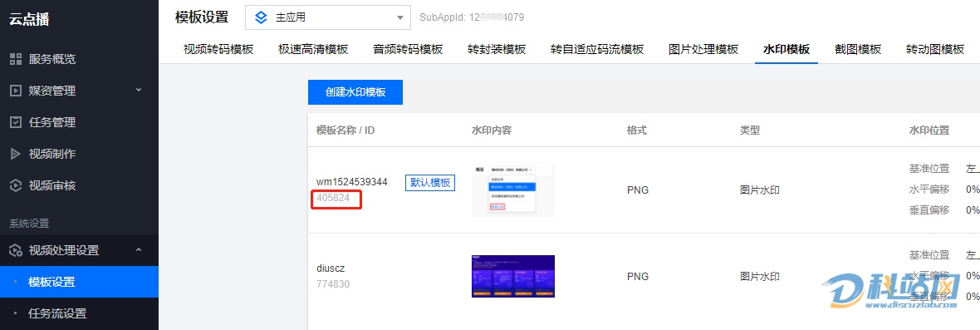This screenshot has height=330, width=980.
Task: Switch to the 音频转码模板 tab
Action: click(x=408, y=50)
